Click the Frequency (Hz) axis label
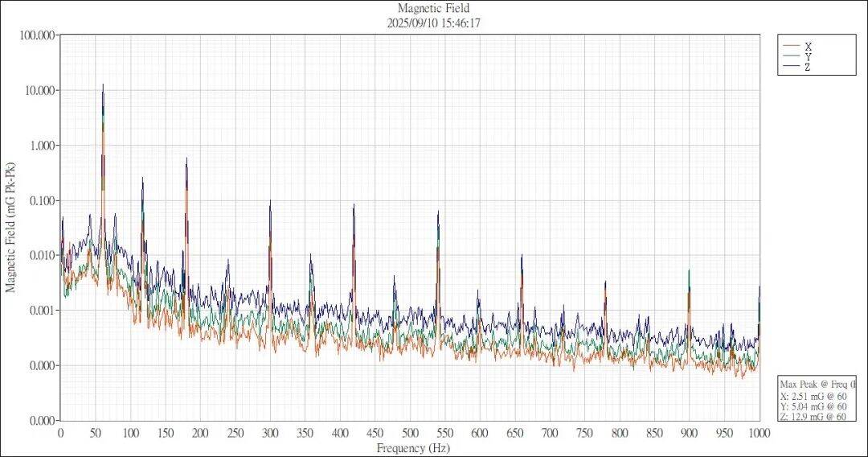This screenshot has width=868, height=457. tap(410, 447)
